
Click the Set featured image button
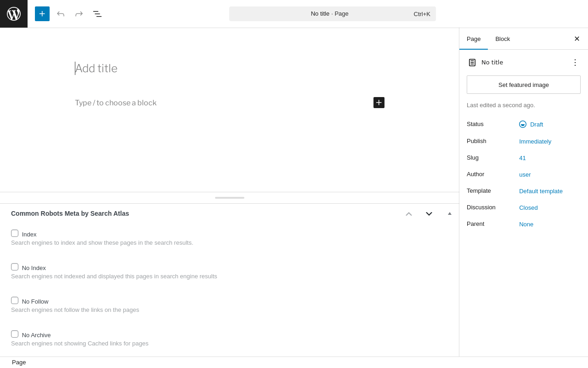(x=524, y=85)
